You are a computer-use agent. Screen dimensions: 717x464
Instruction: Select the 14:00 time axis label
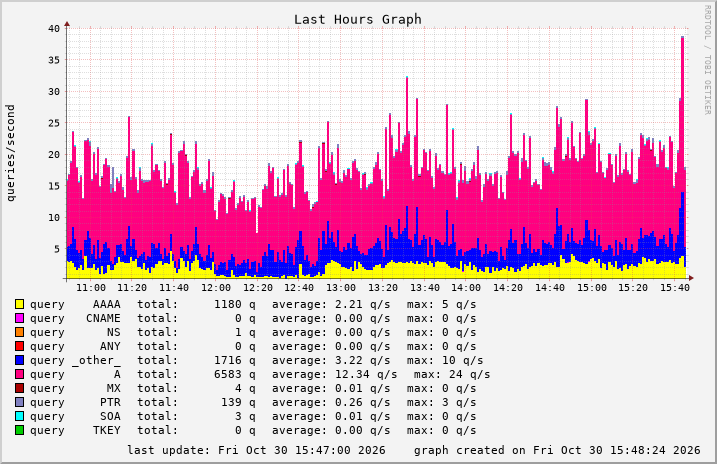click(466, 288)
